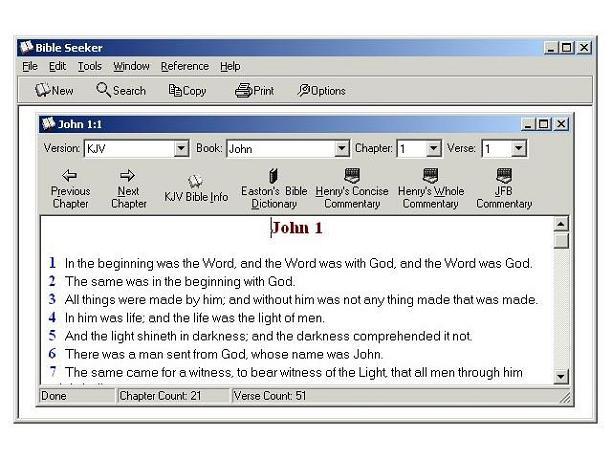Open the Search tool in toolbar
This screenshot has width=612, height=459.
(x=121, y=90)
